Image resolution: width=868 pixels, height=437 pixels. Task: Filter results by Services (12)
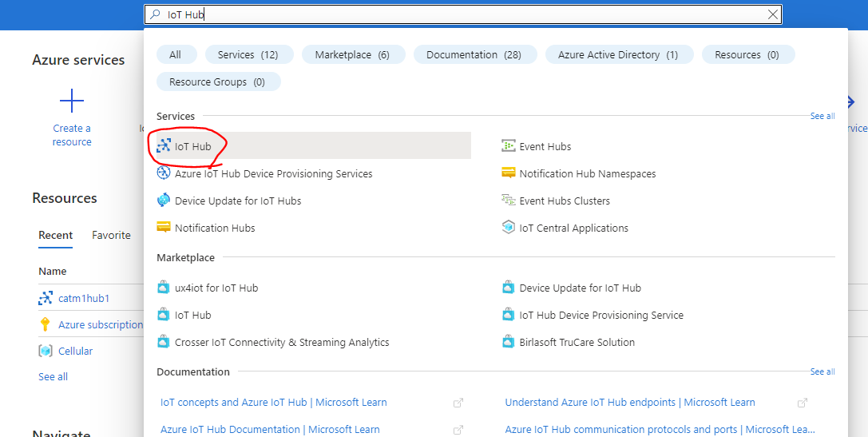point(248,55)
